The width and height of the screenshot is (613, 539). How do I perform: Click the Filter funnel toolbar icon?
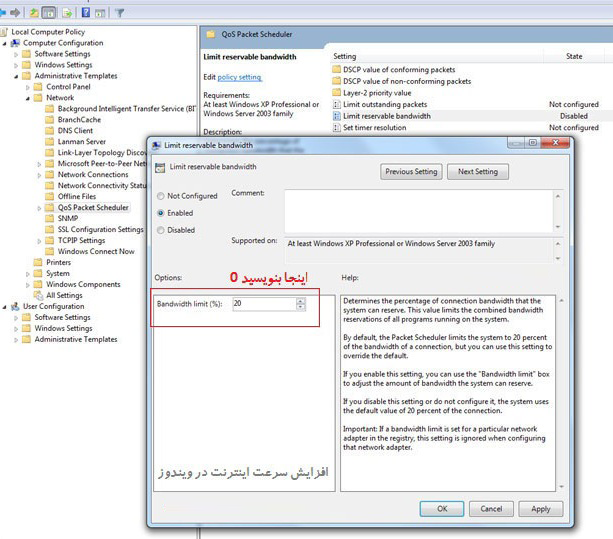[120, 13]
